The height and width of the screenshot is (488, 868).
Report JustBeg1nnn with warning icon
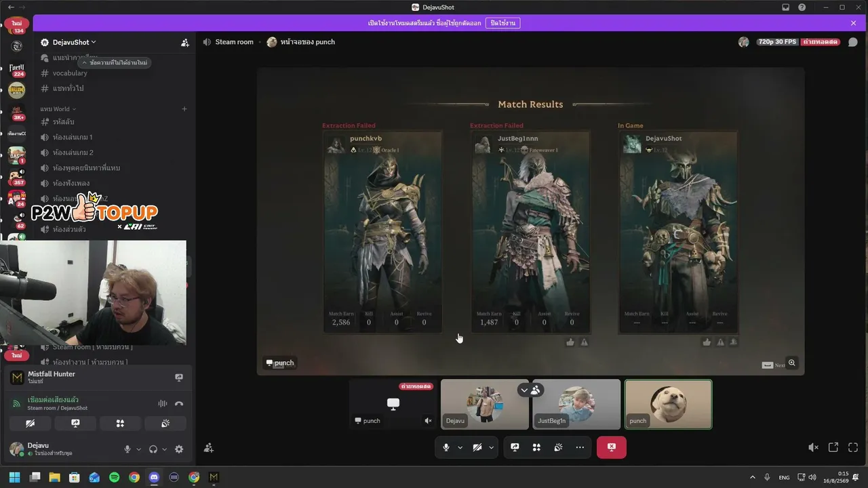[x=585, y=342]
